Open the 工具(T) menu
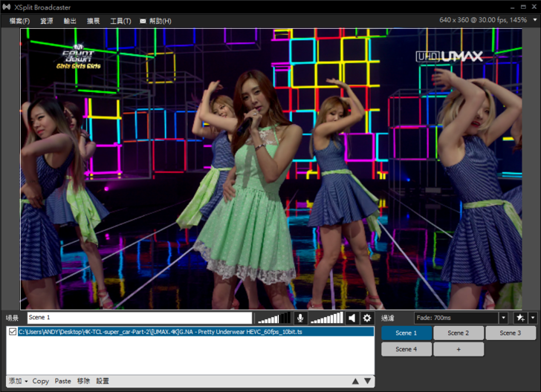 pyautogui.click(x=120, y=22)
